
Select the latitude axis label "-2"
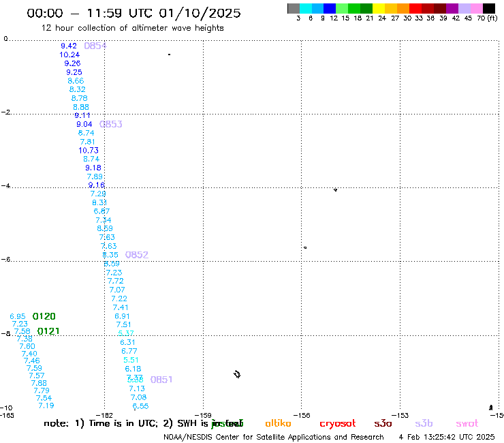(x=5, y=112)
